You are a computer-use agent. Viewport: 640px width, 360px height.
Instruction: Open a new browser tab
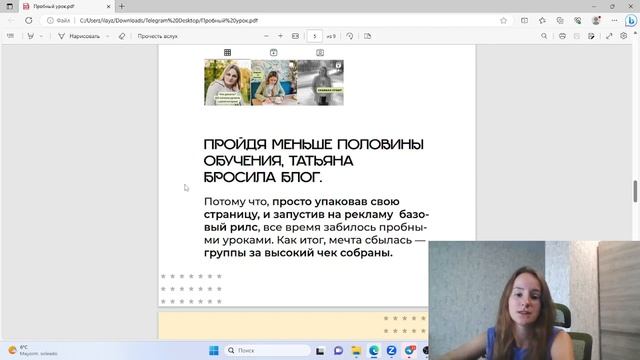click(x=122, y=7)
